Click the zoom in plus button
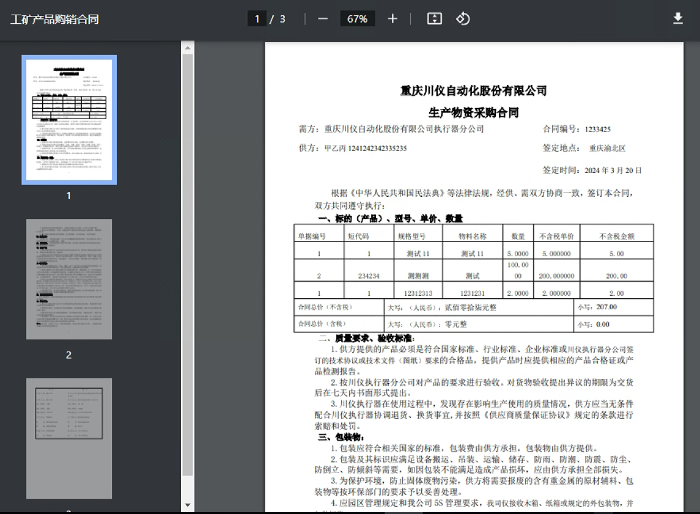The image size is (700, 514). pyautogui.click(x=392, y=18)
